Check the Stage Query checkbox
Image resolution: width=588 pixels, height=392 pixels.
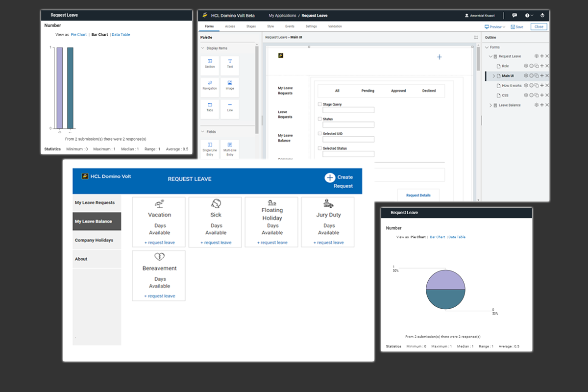(320, 104)
